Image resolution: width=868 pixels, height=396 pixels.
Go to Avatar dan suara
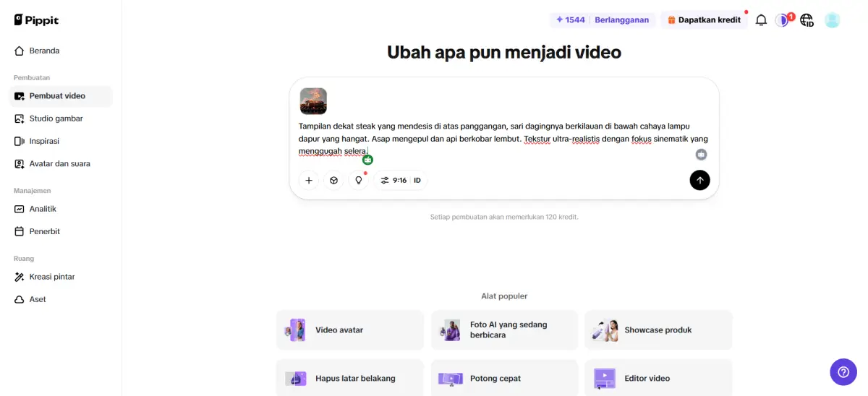point(59,163)
